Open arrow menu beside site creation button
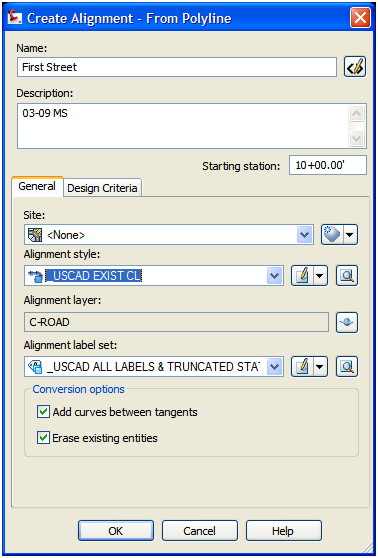 click(x=351, y=235)
